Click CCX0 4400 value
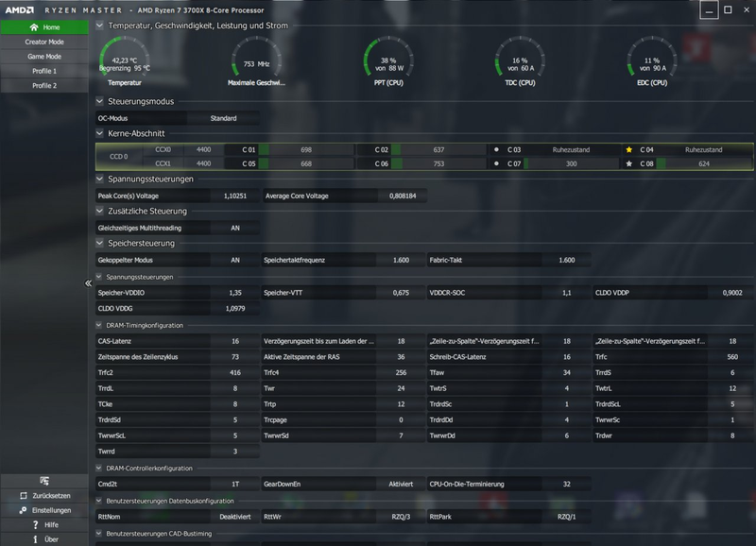 (203, 150)
